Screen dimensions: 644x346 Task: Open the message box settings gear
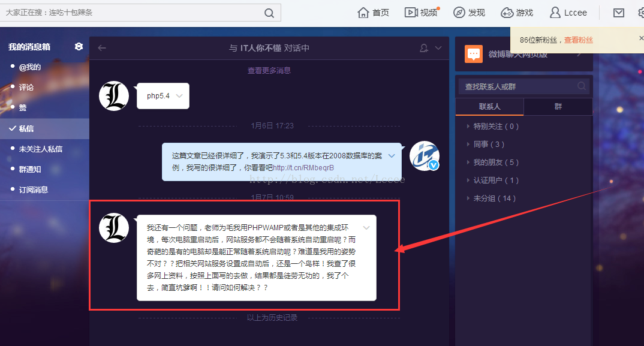(79, 47)
